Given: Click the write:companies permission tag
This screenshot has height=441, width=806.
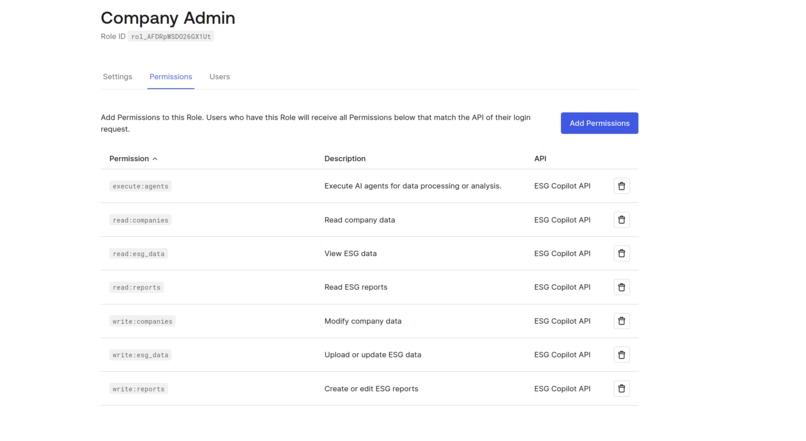Looking at the screenshot, I should pos(142,321).
